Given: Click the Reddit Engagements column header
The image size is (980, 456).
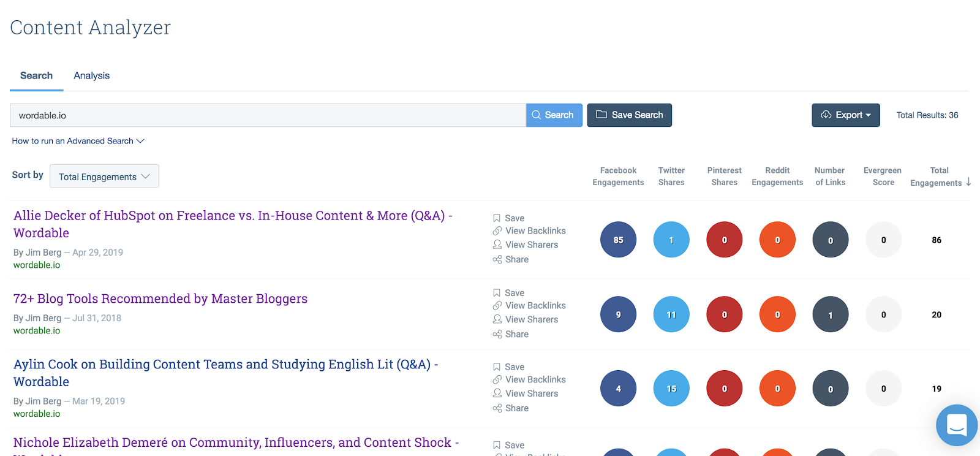Looking at the screenshot, I should [x=777, y=177].
